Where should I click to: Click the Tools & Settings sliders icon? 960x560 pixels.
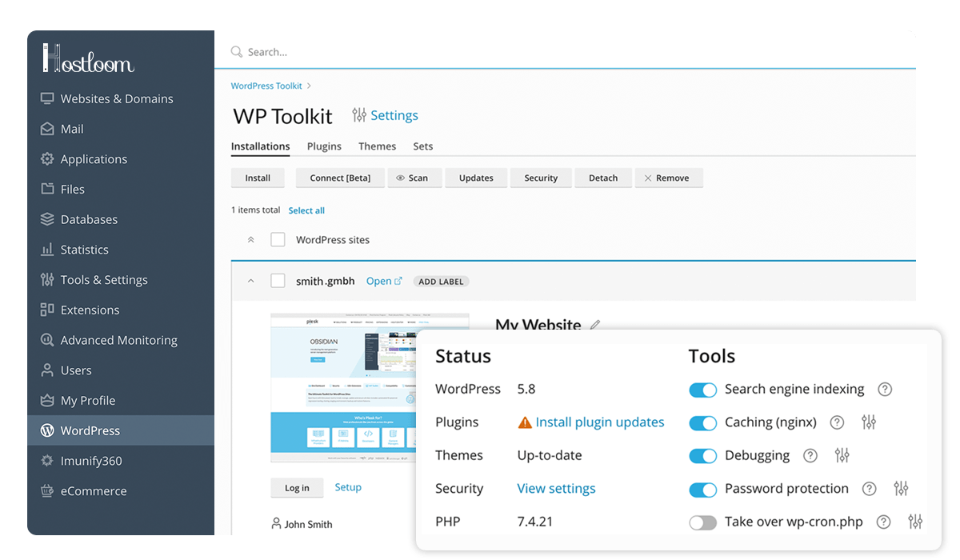click(x=47, y=279)
